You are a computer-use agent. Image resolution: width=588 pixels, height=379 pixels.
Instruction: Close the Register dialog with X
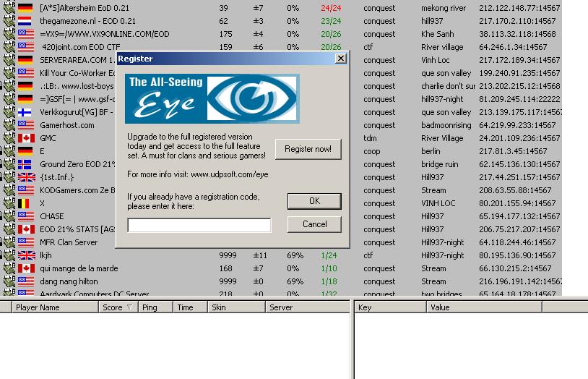point(340,58)
